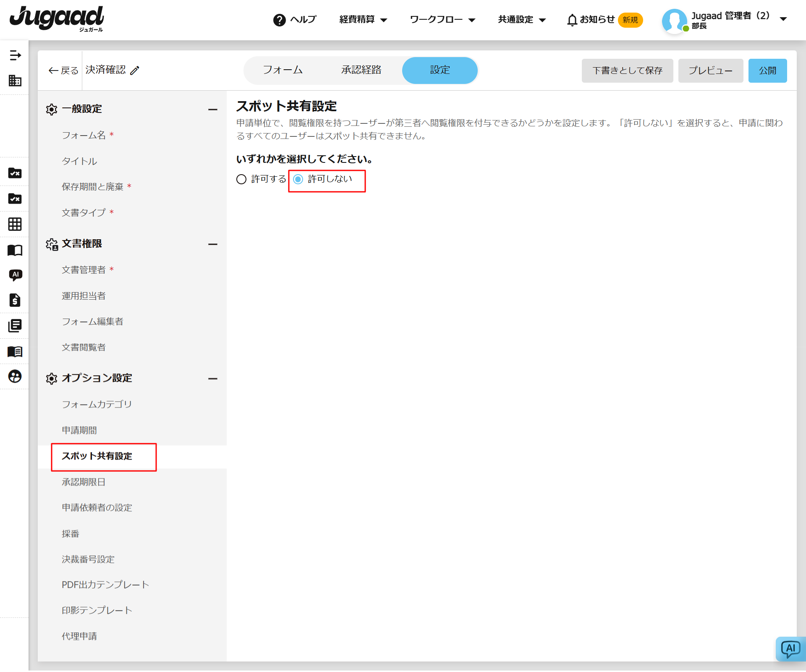Click the お知らせ bell icon

[x=572, y=20]
